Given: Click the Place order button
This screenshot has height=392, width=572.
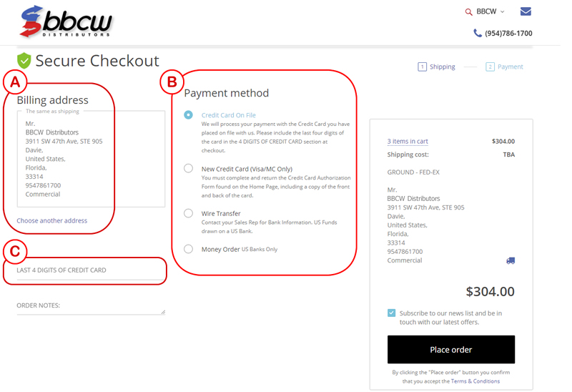Looking at the screenshot, I should 451,349.
